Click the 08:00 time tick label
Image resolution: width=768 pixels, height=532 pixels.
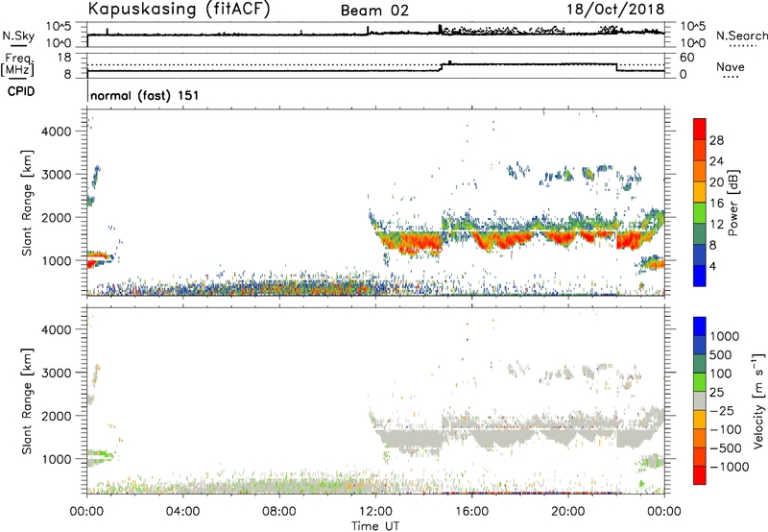tap(279, 512)
